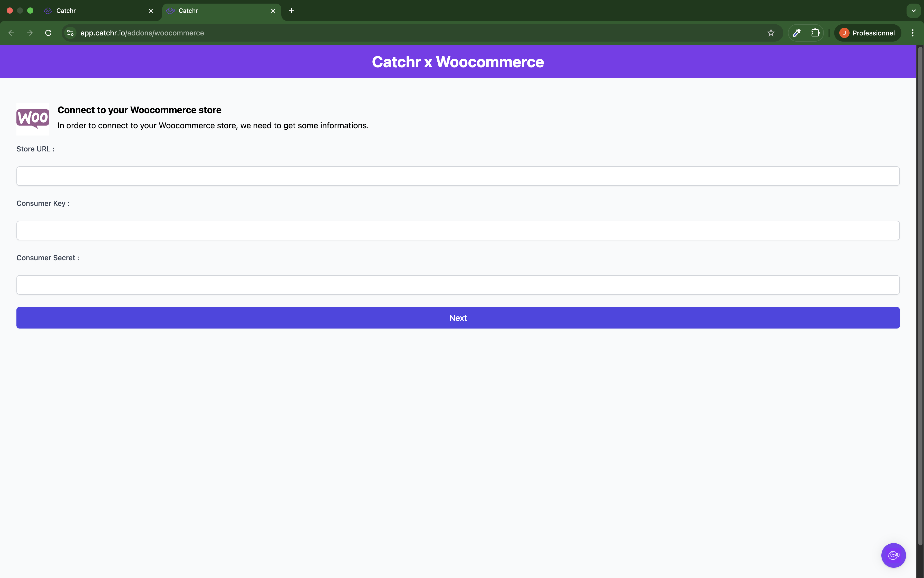Select the Consumer Secret input field
Screen dimensions: 924x578
(458, 285)
